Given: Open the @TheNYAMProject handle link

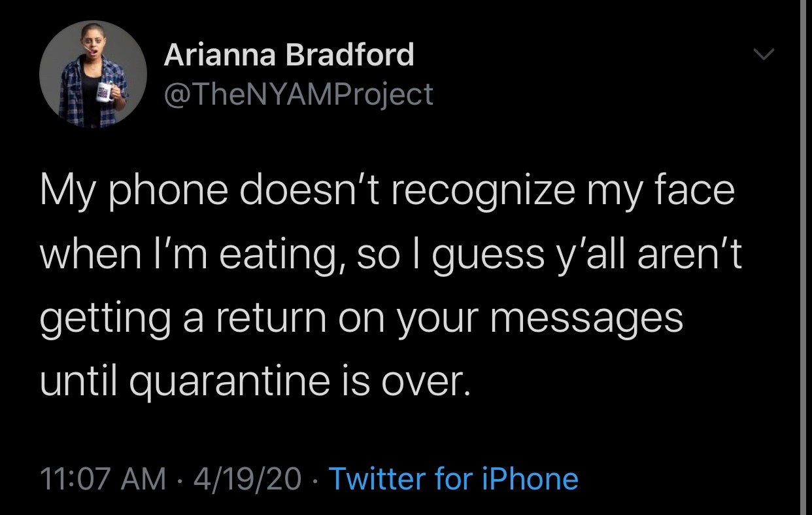Looking at the screenshot, I should pyautogui.click(x=298, y=94).
